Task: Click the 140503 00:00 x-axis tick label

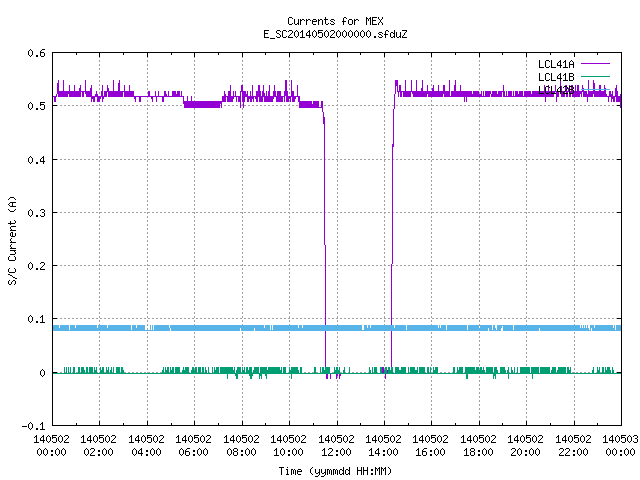Action: 620,445
